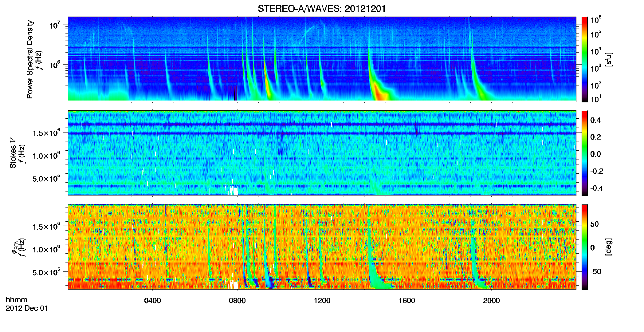Image resolution: width=644 pixels, height=332 pixels.
Task: Click the 2012 Dec 01 date label
Action: (27, 308)
